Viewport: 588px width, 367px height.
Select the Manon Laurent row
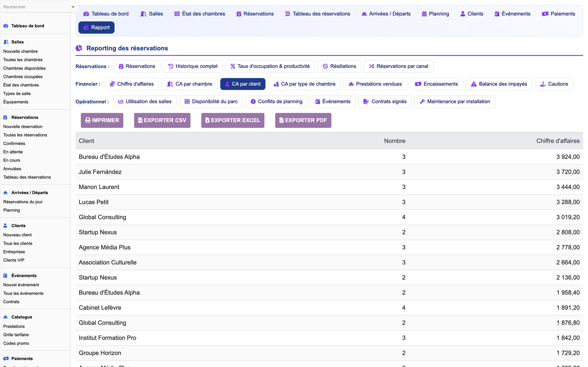[x=329, y=187]
